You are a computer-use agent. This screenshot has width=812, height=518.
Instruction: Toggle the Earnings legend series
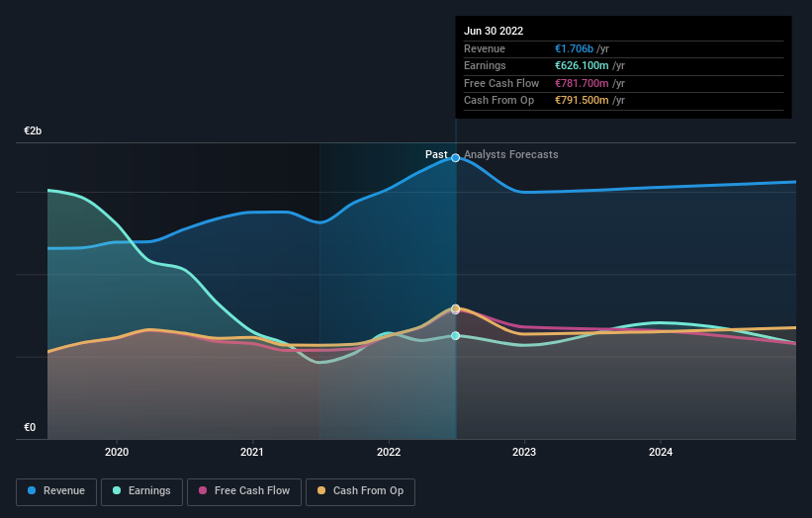pos(141,491)
